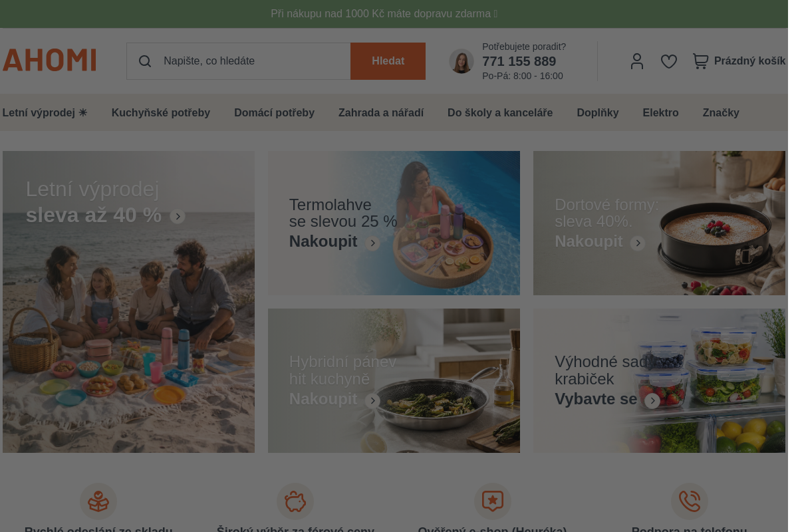Image resolution: width=798 pixels, height=532 pixels.
Task: Click Nakoupit under Termolahve banner
Action: click(323, 241)
